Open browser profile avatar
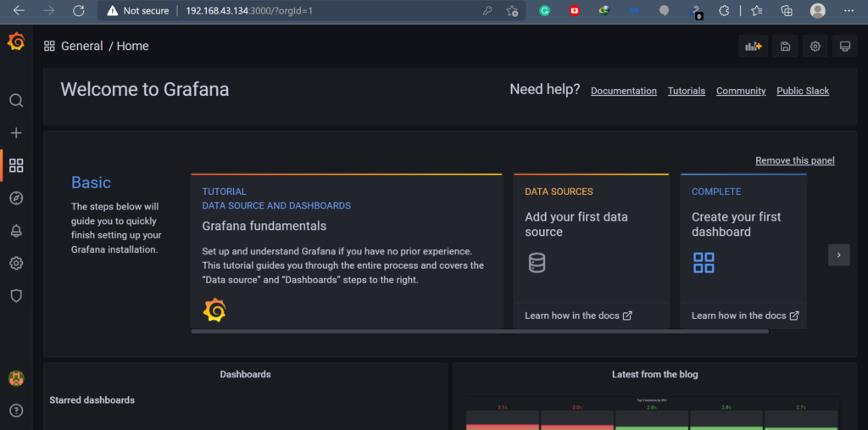Viewport: 868px width, 430px height. (818, 10)
